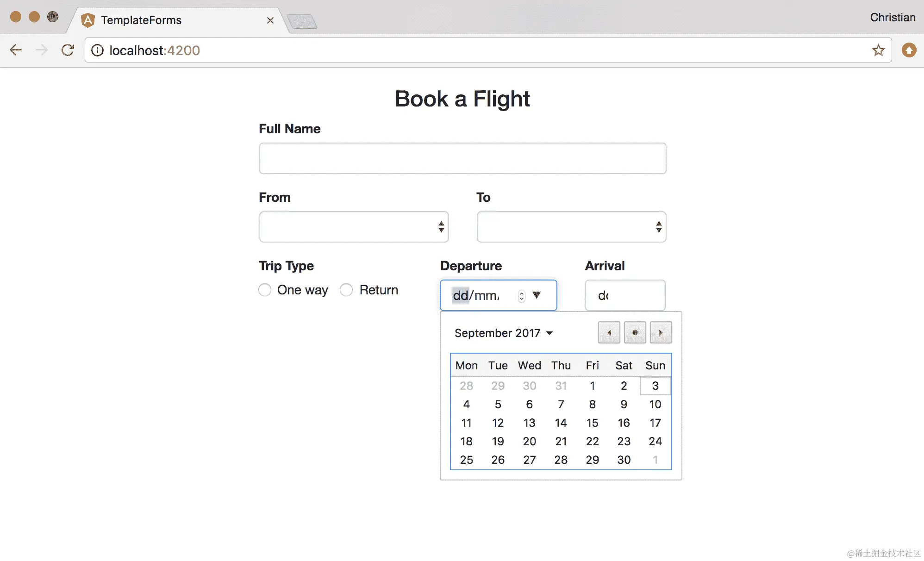Image resolution: width=924 pixels, height=561 pixels.
Task: Click the Departure date spinner control
Action: [x=522, y=296]
